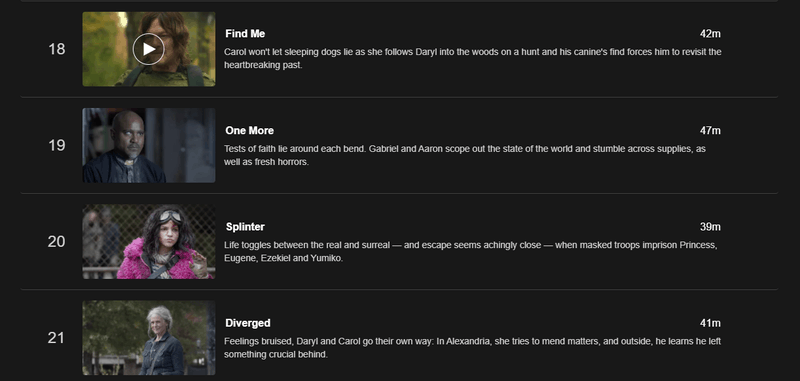This screenshot has width=800, height=381.
Task: Select episode number 18
Action: 57,49
